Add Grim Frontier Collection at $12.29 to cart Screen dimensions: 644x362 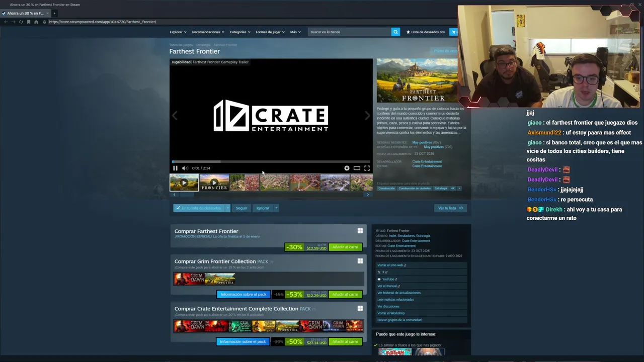(345, 294)
